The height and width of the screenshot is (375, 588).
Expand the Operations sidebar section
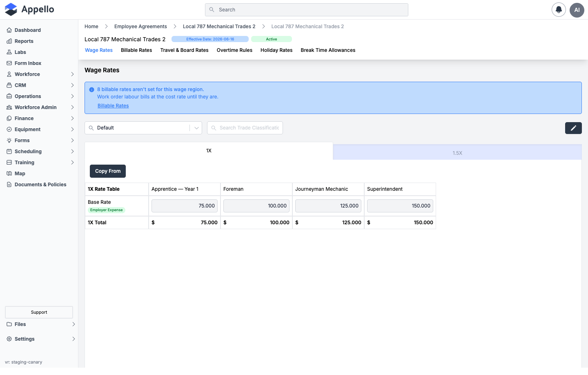pos(72,96)
